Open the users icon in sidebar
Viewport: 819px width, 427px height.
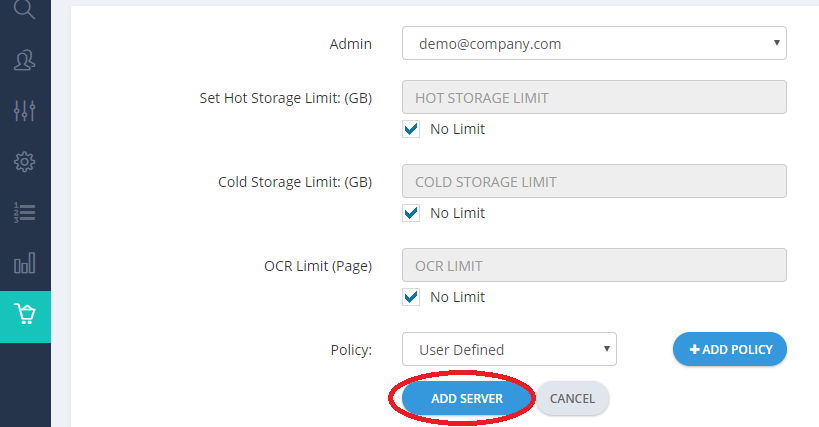pos(25,60)
